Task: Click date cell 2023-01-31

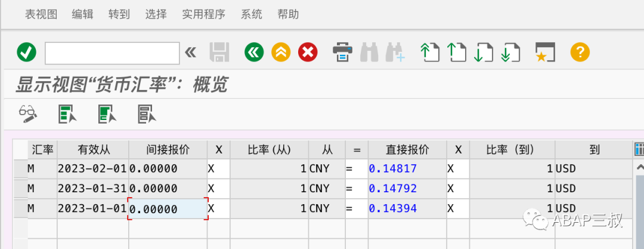Action: pos(93,189)
